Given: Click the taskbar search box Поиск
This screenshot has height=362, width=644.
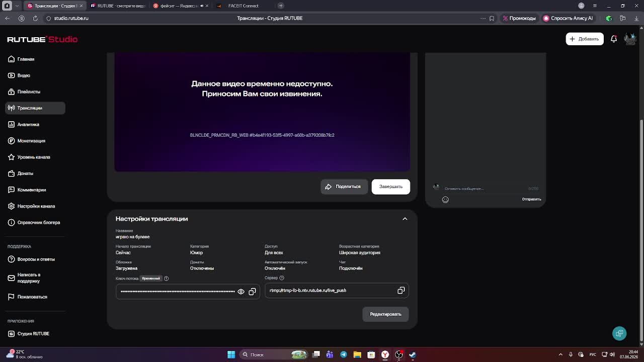Looking at the screenshot, I should [x=274, y=354].
